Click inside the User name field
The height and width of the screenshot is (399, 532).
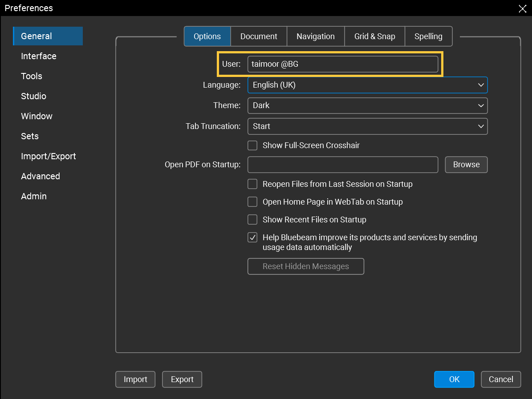(343, 64)
